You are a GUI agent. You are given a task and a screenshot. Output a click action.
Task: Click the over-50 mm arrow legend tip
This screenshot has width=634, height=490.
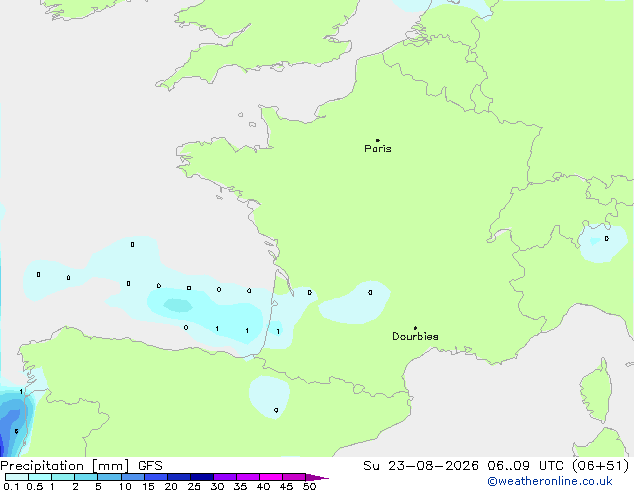tap(317, 477)
